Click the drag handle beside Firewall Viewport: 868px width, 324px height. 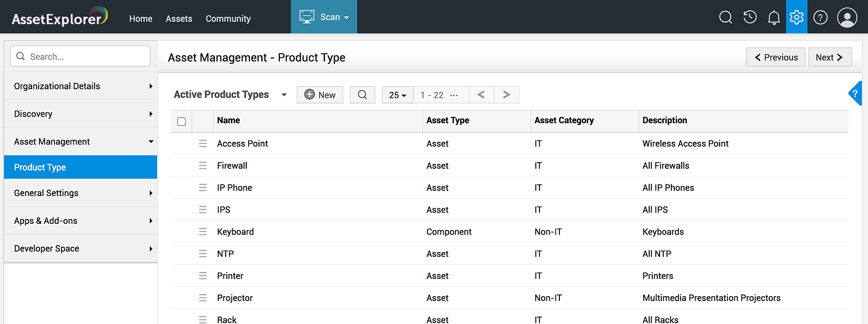pyautogui.click(x=203, y=165)
